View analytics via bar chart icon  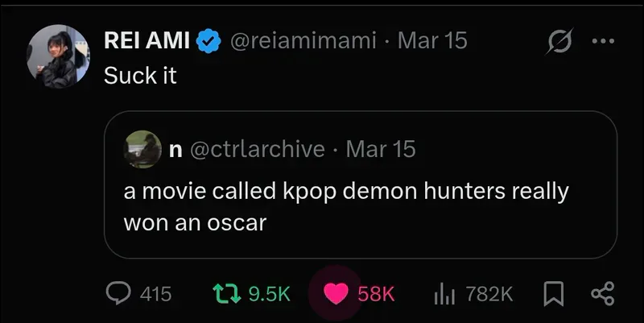445,295
